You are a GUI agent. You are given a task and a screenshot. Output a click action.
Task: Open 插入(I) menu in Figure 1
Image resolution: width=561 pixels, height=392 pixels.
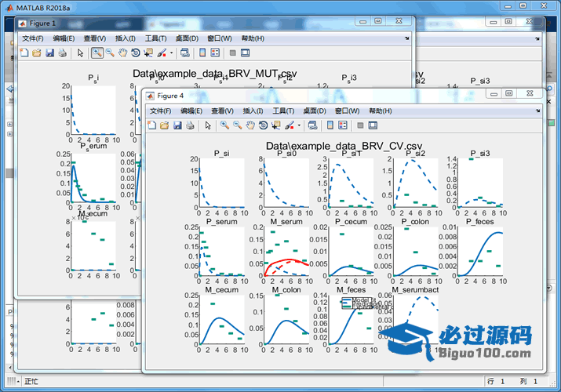click(x=126, y=38)
